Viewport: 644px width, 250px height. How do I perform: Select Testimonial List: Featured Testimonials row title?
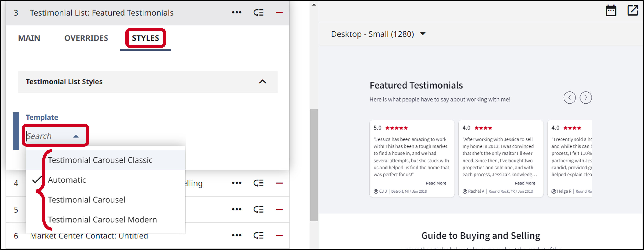tap(102, 13)
